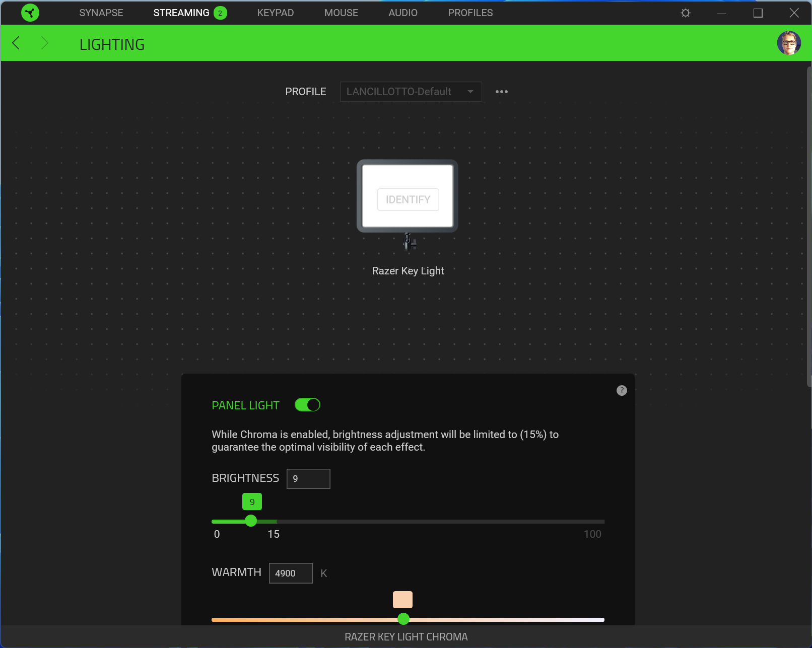Viewport: 812px width, 648px height.
Task: Open the Audio tab
Action: pyautogui.click(x=403, y=13)
